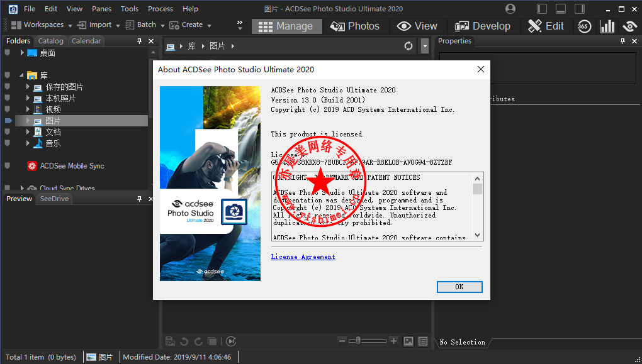Close the About ACDSee dialog
Screen dimensions: 642x364
[481, 69]
